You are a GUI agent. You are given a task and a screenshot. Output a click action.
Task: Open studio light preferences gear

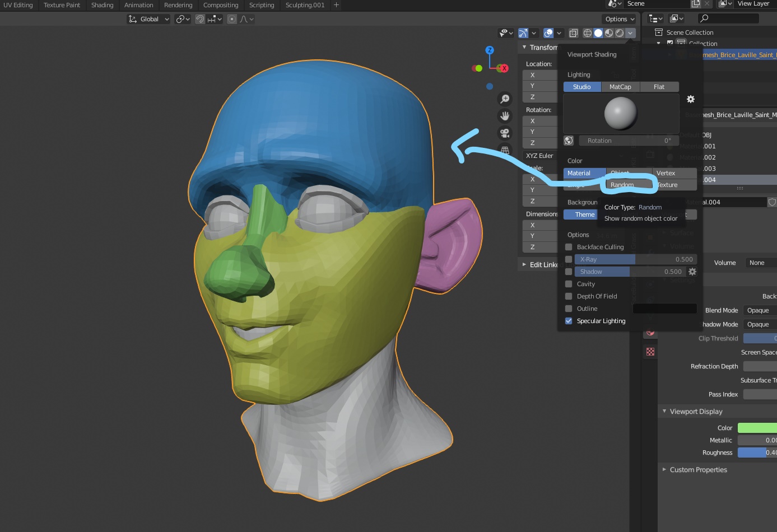point(691,99)
